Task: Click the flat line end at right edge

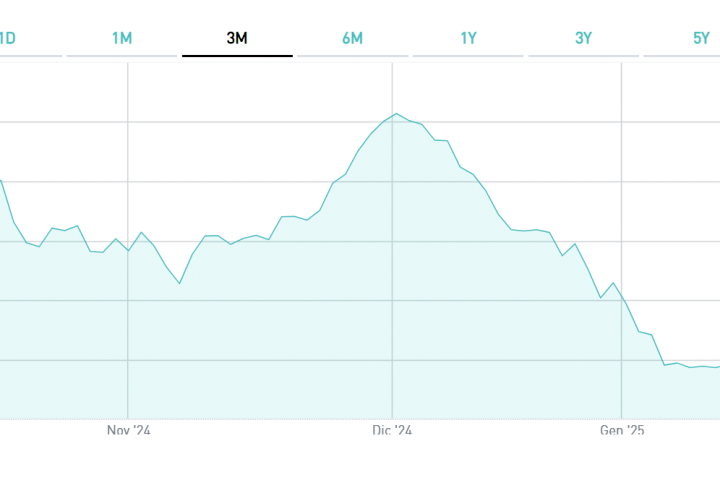Action: tap(714, 366)
